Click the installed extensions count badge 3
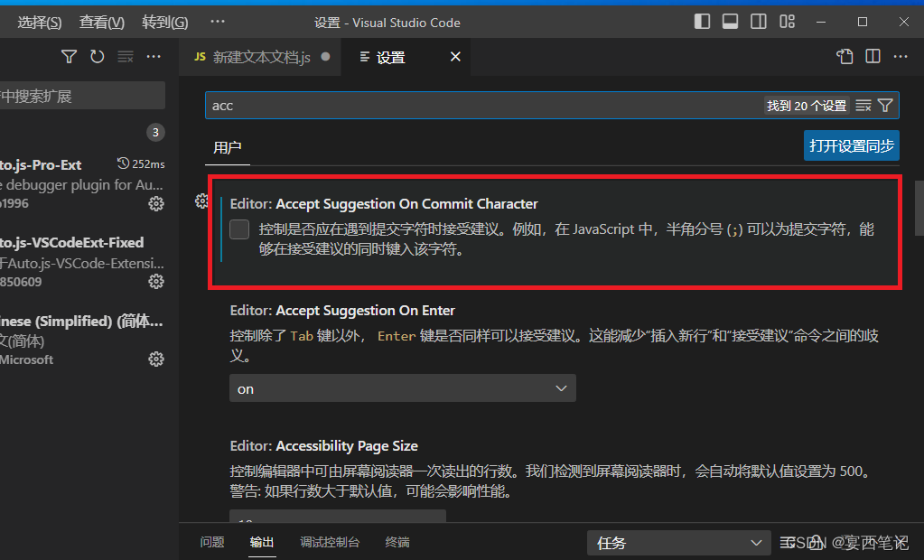 pyautogui.click(x=155, y=132)
